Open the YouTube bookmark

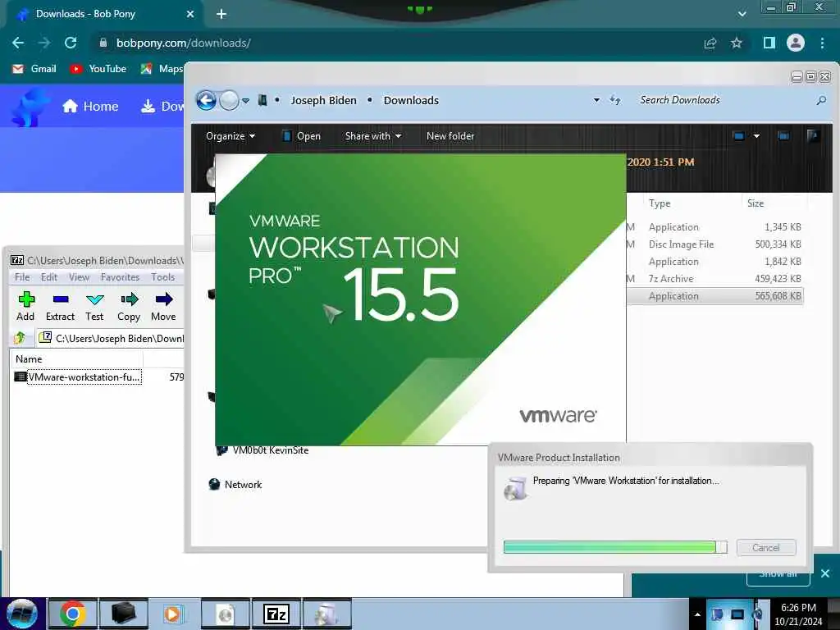pos(98,69)
